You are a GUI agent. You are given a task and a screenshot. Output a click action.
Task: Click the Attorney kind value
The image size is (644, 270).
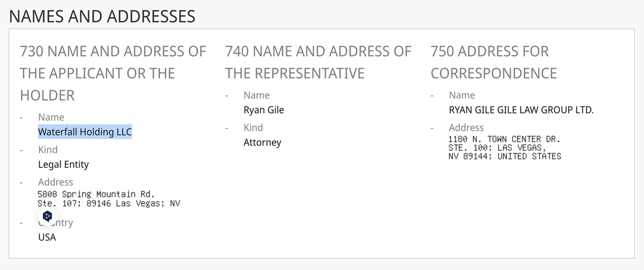[x=262, y=142]
